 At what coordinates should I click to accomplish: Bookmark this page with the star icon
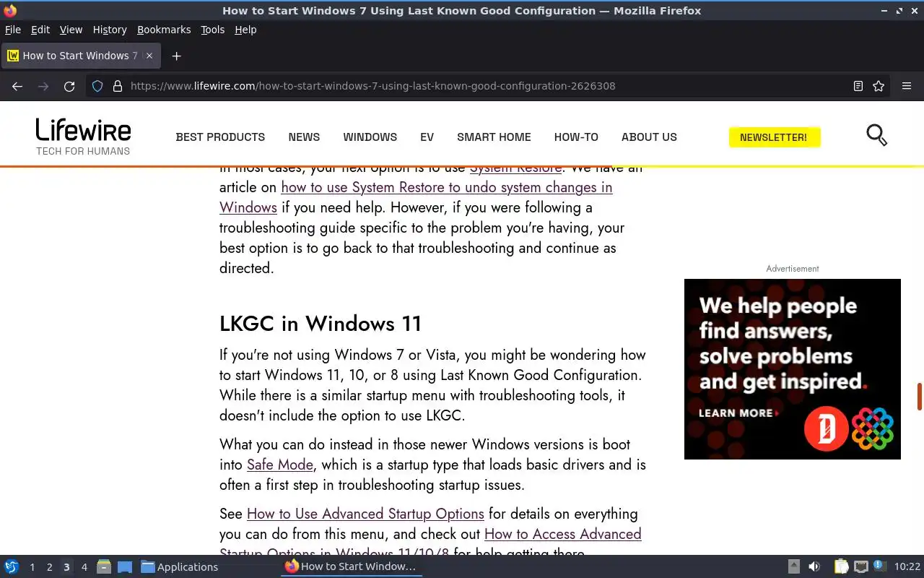point(879,86)
